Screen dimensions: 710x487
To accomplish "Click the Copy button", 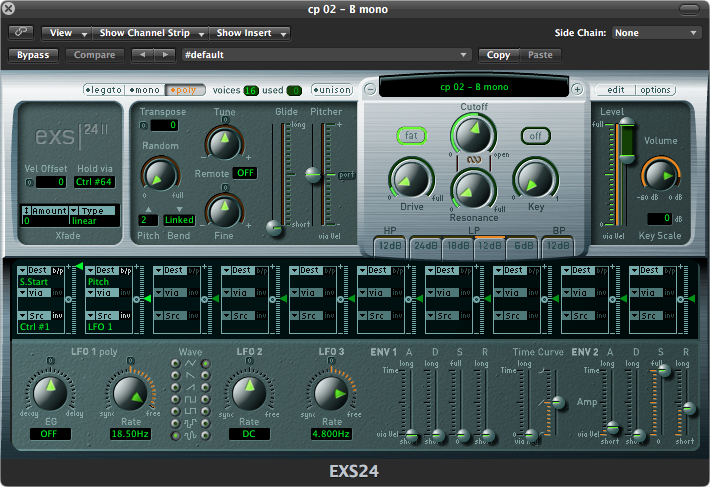I will 498,55.
